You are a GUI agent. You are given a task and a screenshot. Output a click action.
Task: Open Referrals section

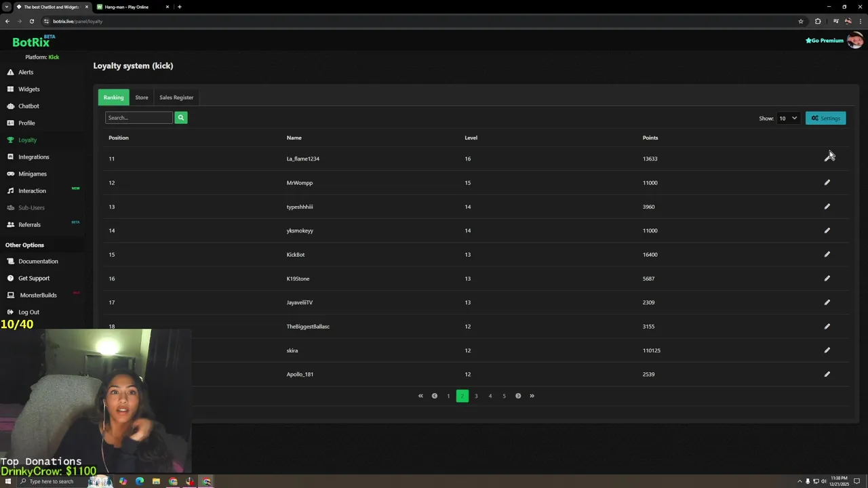[29, 224]
